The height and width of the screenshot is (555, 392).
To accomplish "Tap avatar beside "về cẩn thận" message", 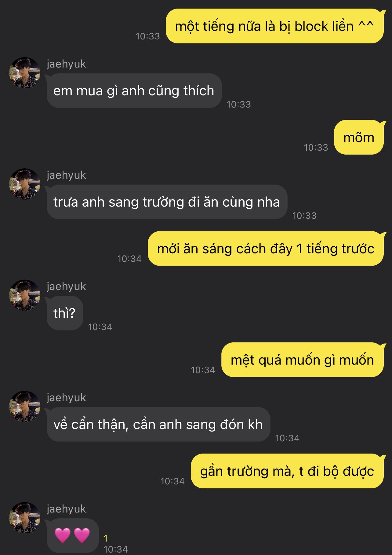I will point(25,406).
